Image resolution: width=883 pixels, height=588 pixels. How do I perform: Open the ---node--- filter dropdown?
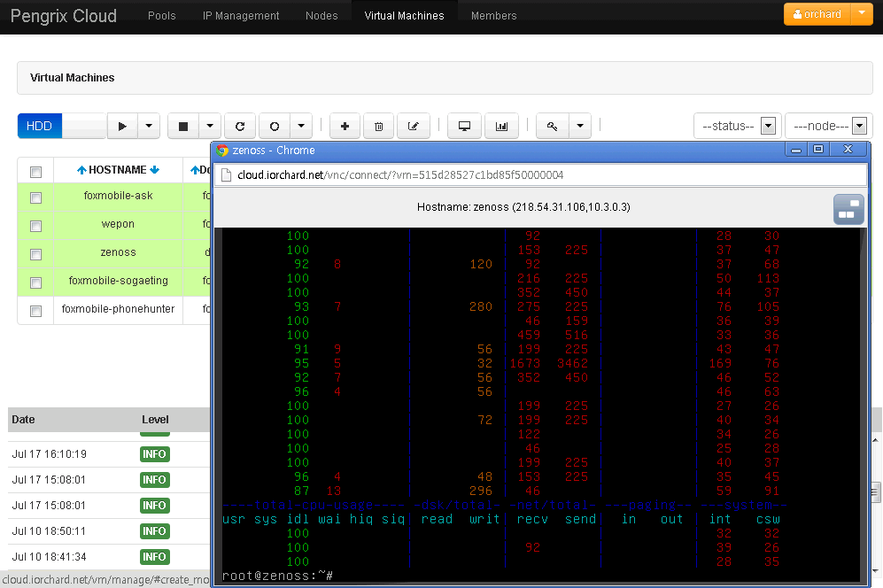tap(829, 126)
